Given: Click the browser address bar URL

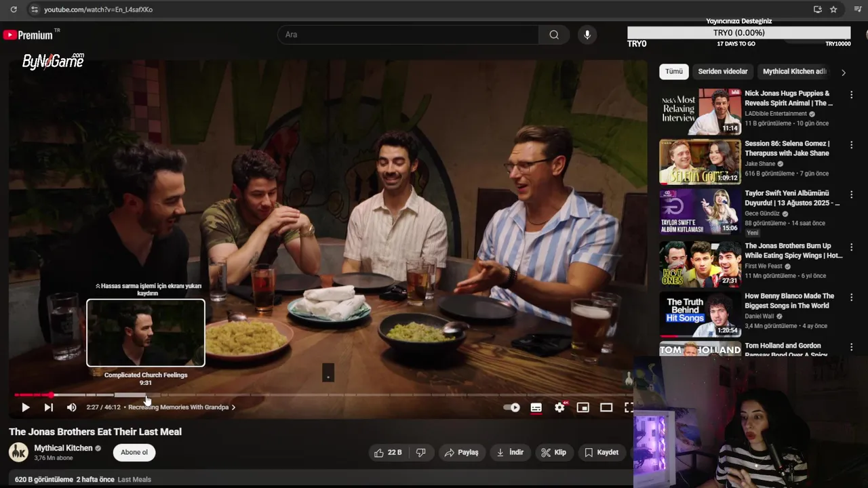Looking at the screenshot, I should click(x=98, y=9).
